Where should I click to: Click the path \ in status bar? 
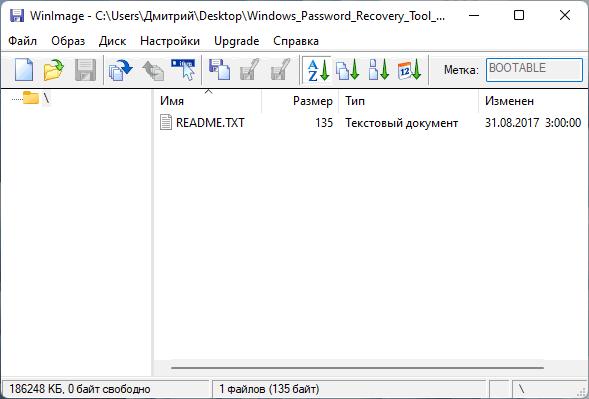pyautogui.click(x=521, y=388)
